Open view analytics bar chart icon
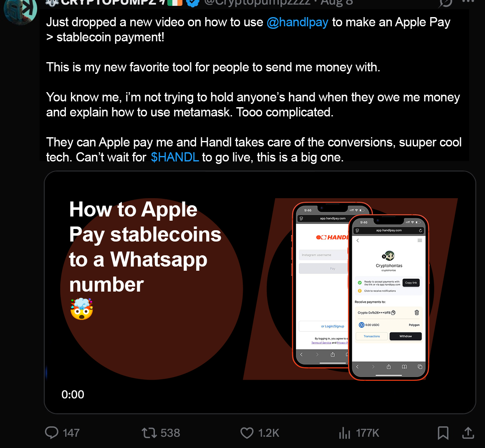 [345, 433]
